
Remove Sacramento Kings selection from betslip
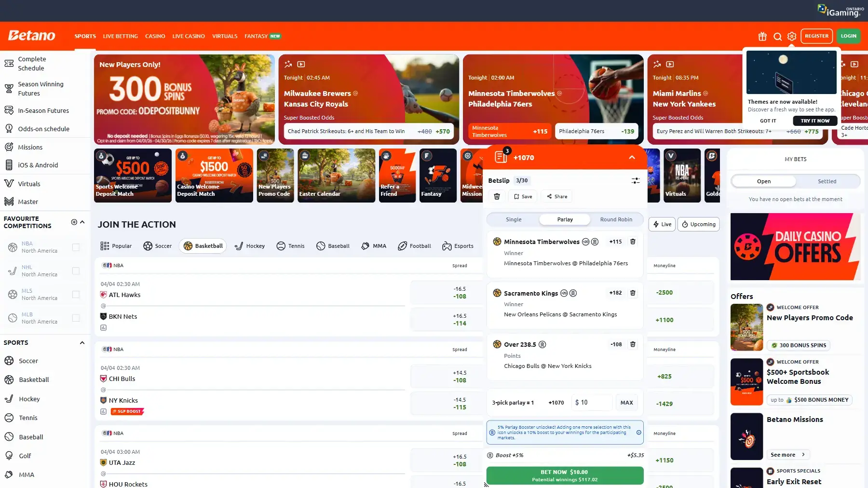(x=633, y=293)
